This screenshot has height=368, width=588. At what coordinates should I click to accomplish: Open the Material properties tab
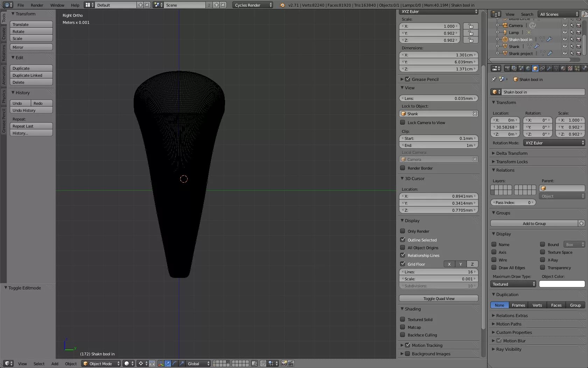[x=563, y=68]
